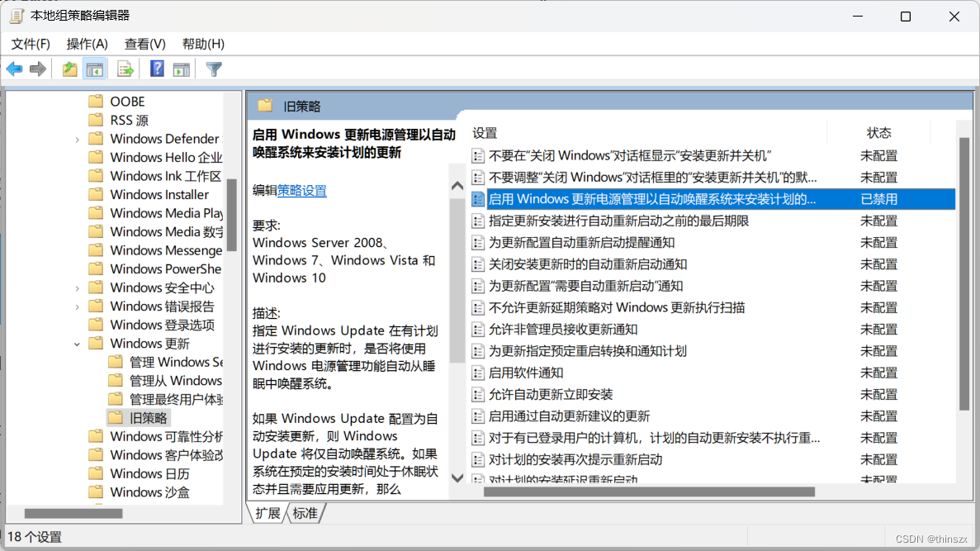Image resolution: width=980 pixels, height=551 pixels.
Task: Open Help via the blue question icon
Action: pos(157,69)
